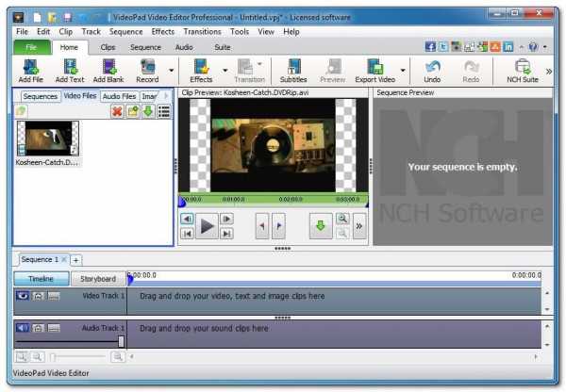Image resolution: width=566 pixels, height=392 pixels.
Task: Select the Kosheen-Catch video thumbnail
Action: click(x=48, y=139)
